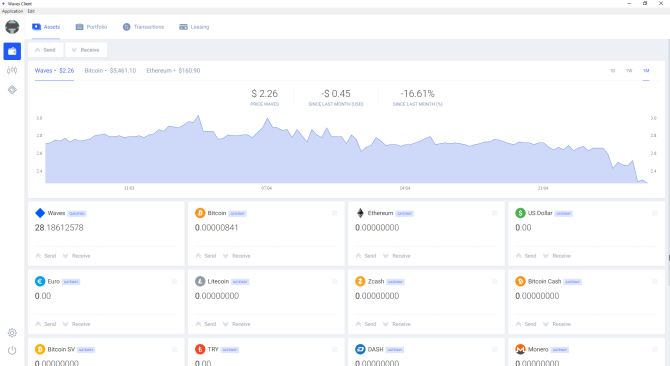
Task: Open the Application menu
Action: point(12,11)
